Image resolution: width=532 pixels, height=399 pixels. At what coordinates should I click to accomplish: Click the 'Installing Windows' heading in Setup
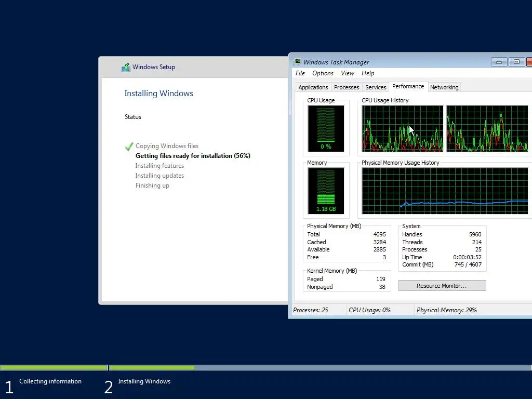(158, 94)
